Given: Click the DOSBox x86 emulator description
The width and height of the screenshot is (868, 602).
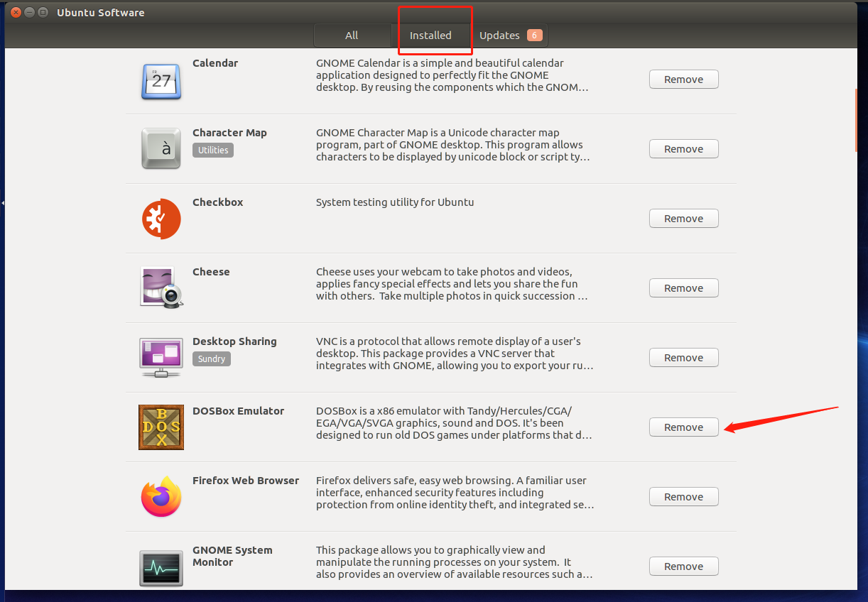Looking at the screenshot, I should point(454,423).
